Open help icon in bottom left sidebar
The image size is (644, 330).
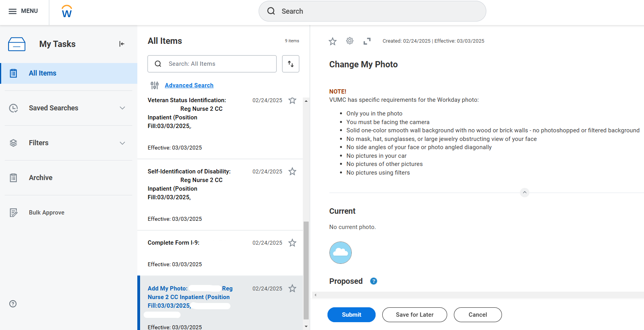(13, 304)
